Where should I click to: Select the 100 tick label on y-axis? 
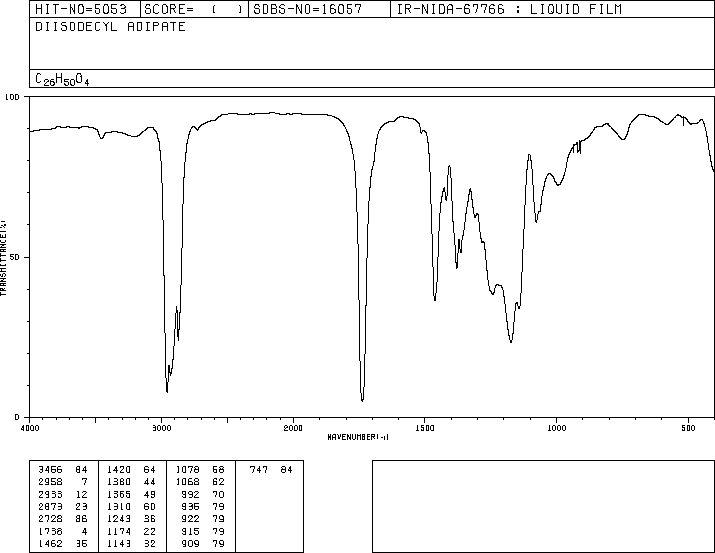(x=12, y=97)
